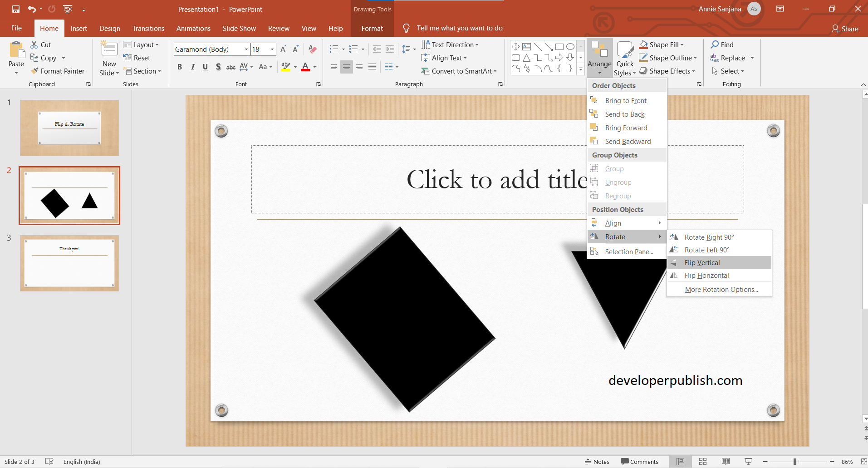This screenshot has height=468, width=868.
Task: Open the Clear All Formatting icon
Action: [x=312, y=49]
